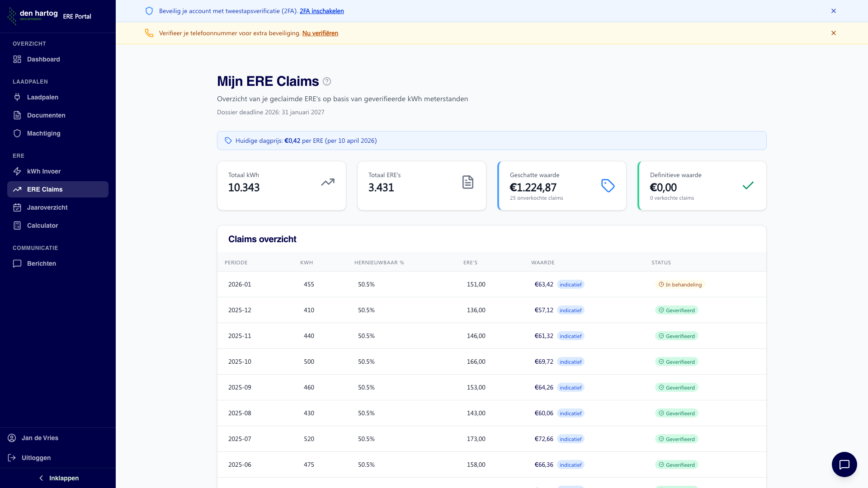The width and height of the screenshot is (868, 488).
Task: Click the value €64,26 in row 2025-09
Action: 544,388
